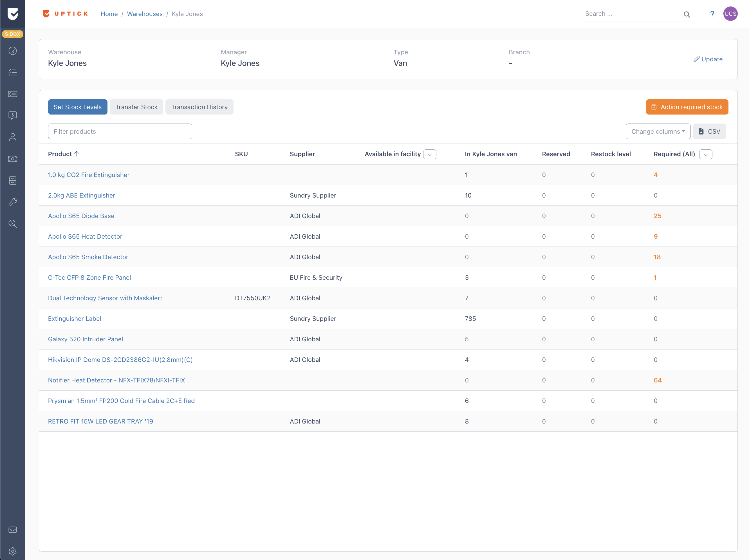This screenshot has width=749, height=560.
Task: Go to Warehouses breadcrumb link
Action: [x=145, y=14]
